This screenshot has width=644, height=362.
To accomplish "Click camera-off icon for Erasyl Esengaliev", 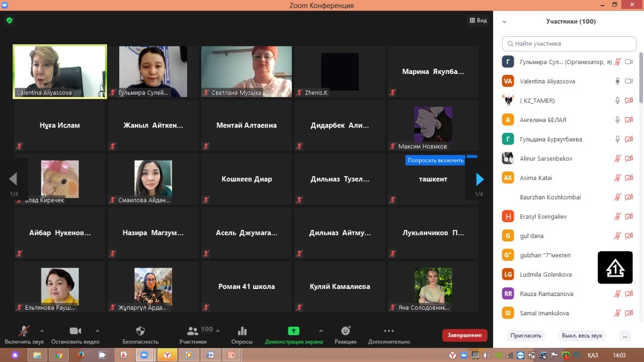I will tap(629, 216).
